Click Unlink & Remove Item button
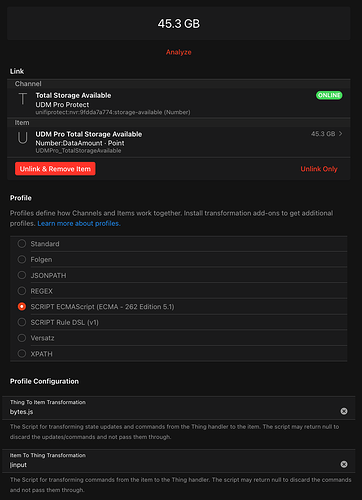 (x=55, y=169)
